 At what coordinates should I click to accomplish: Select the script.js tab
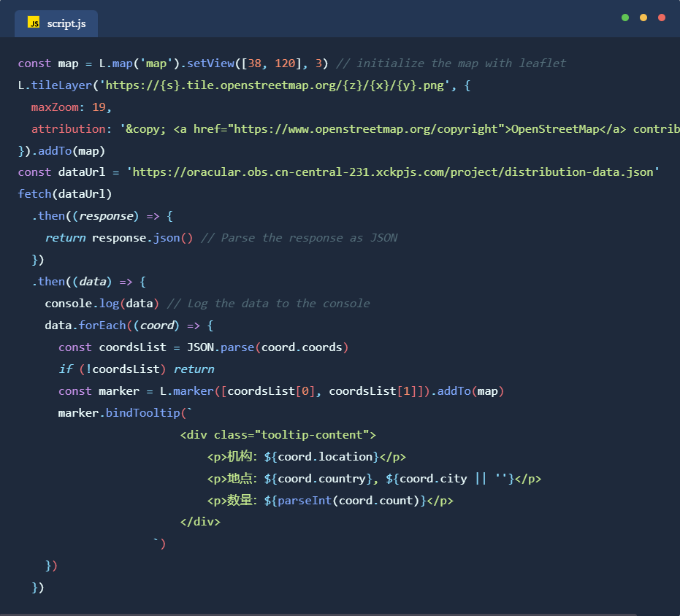57,23
